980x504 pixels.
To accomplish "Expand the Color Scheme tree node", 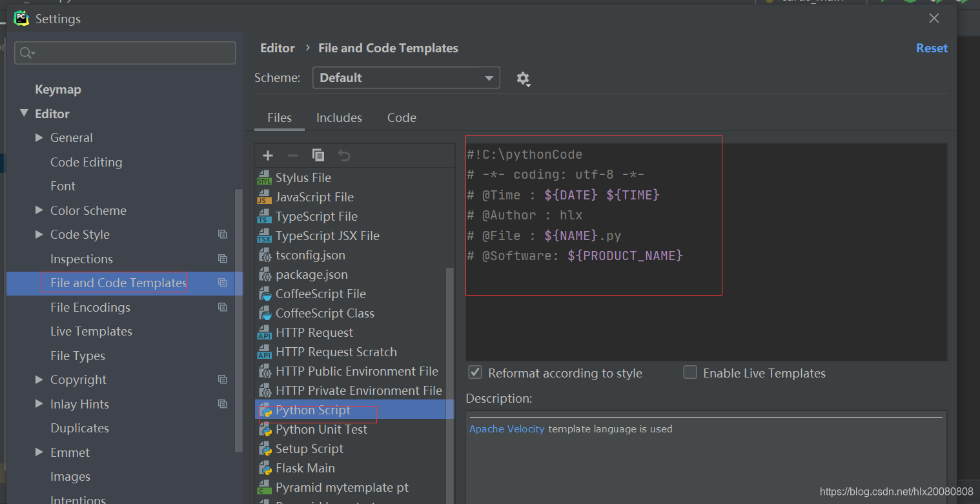I will point(39,210).
